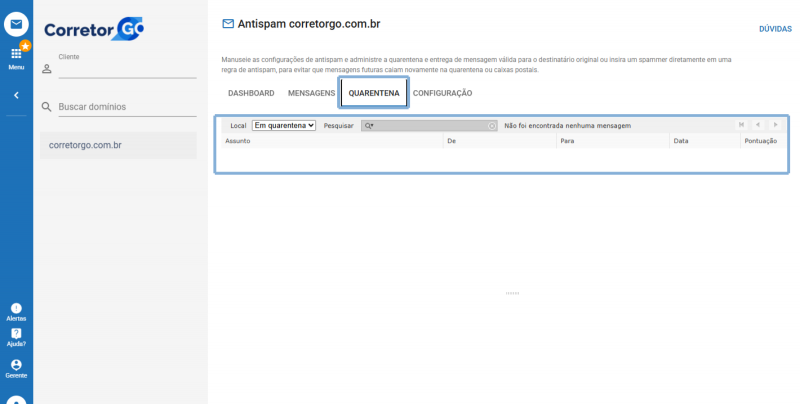800x404 pixels.
Task: Focus the Pesquisar search box
Action: pyautogui.click(x=429, y=126)
